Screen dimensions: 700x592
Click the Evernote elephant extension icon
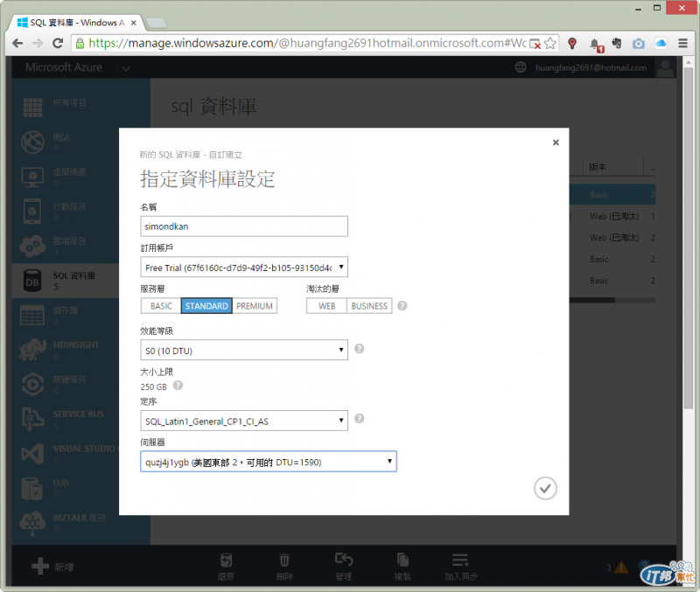(x=617, y=43)
